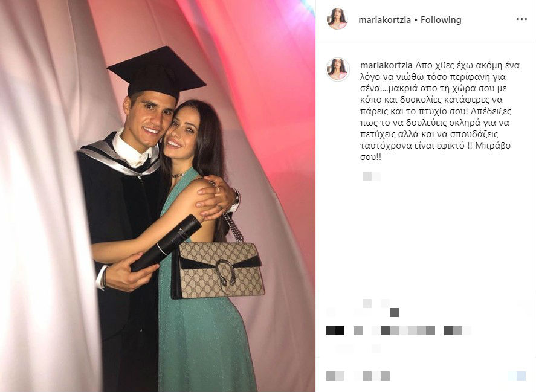Click the wristwatch in the photo

click(x=235, y=201)
